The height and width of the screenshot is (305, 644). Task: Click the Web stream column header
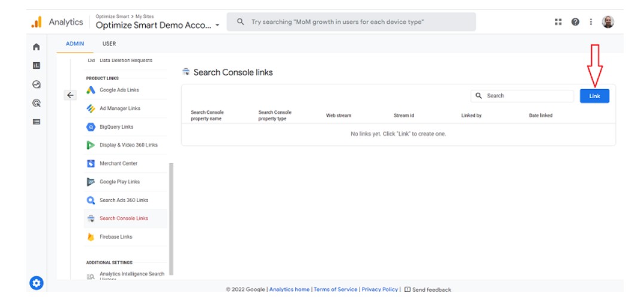(339, 115)
